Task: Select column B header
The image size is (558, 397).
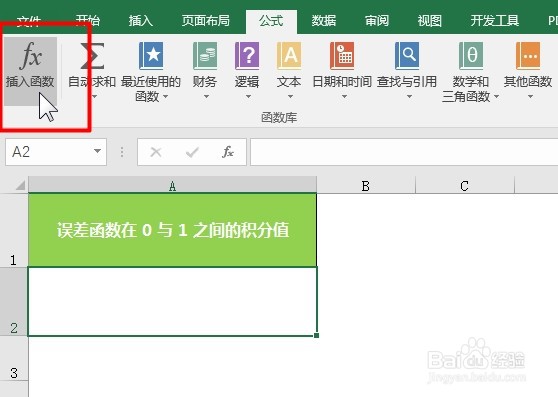Action: (x=366, y=185)
